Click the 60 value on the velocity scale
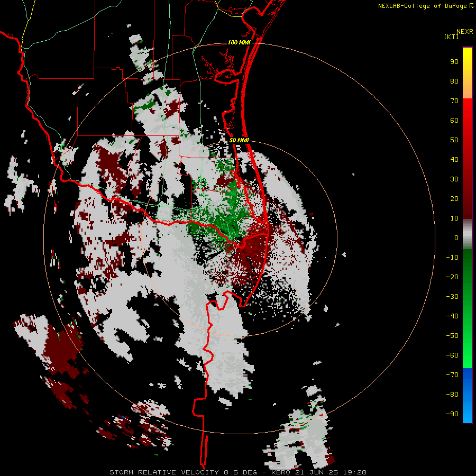This screenshot has width=476, height=476. (x=454, y=121)
